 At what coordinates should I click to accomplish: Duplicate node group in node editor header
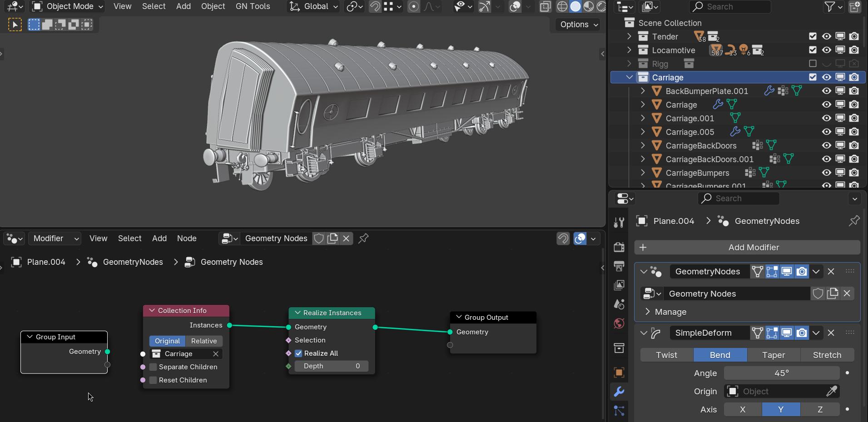coord(332,238)
